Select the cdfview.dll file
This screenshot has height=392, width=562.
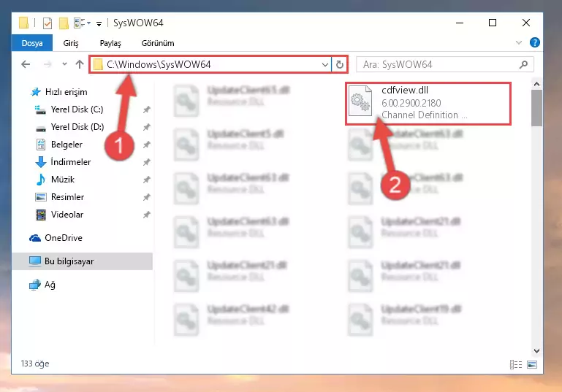point(428,103)
